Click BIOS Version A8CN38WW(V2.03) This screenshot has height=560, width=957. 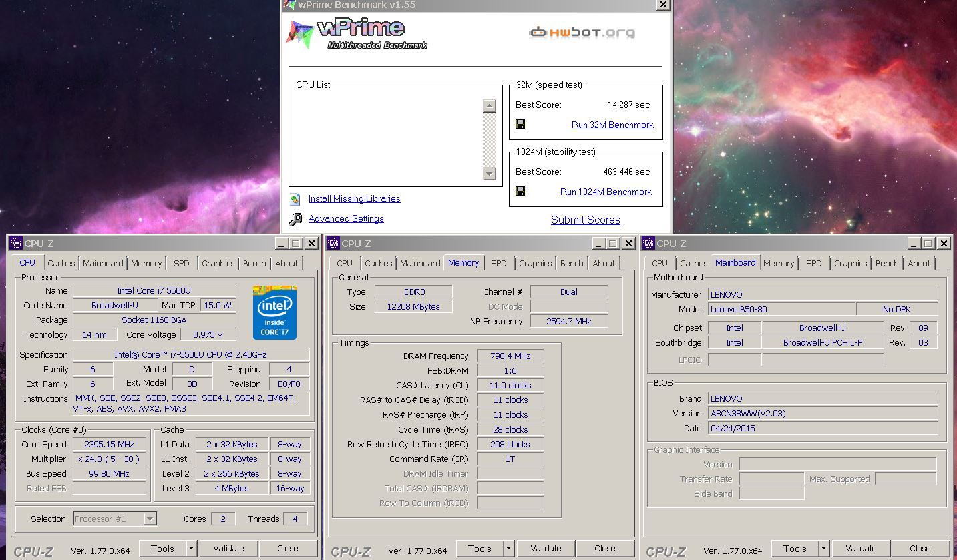tap(823, 413)
